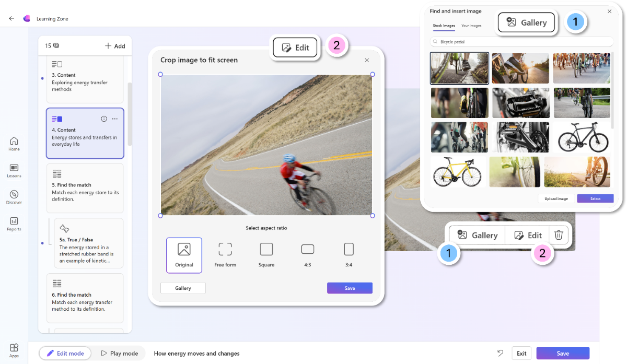This screenshot has width=627, height=364.
Task: Click Save in the crop dialog
Action: (x=350, y=288)
